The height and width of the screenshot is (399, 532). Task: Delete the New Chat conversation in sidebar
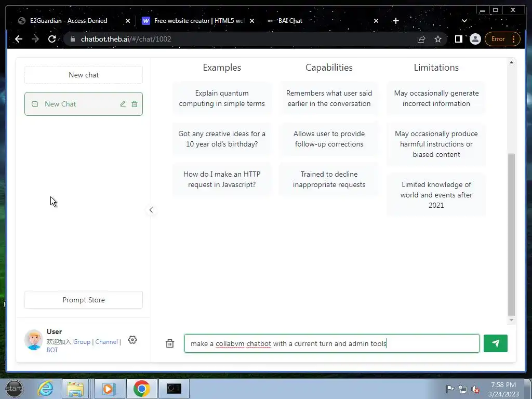pos(135,104)
